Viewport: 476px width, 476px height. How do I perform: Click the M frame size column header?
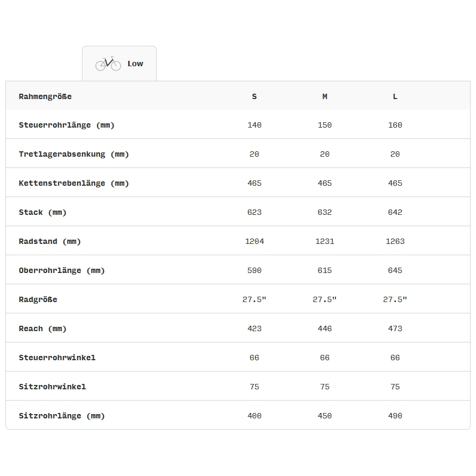pos(325,96)
